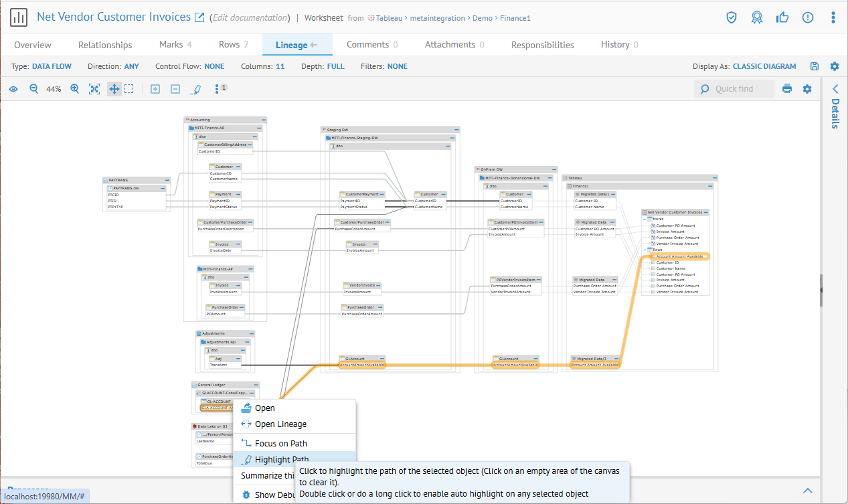Zoom out of the lineage diagram

point(33,89)
